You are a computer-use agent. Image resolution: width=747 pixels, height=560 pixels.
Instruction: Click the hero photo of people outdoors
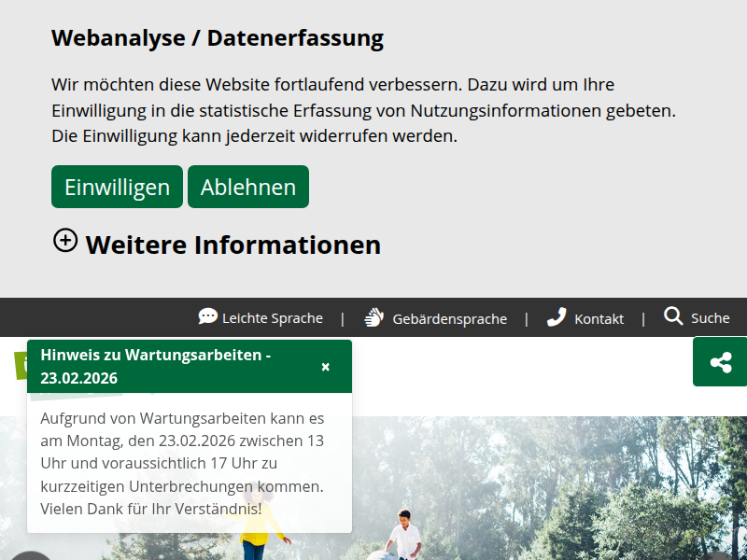[x=542, y=485]
